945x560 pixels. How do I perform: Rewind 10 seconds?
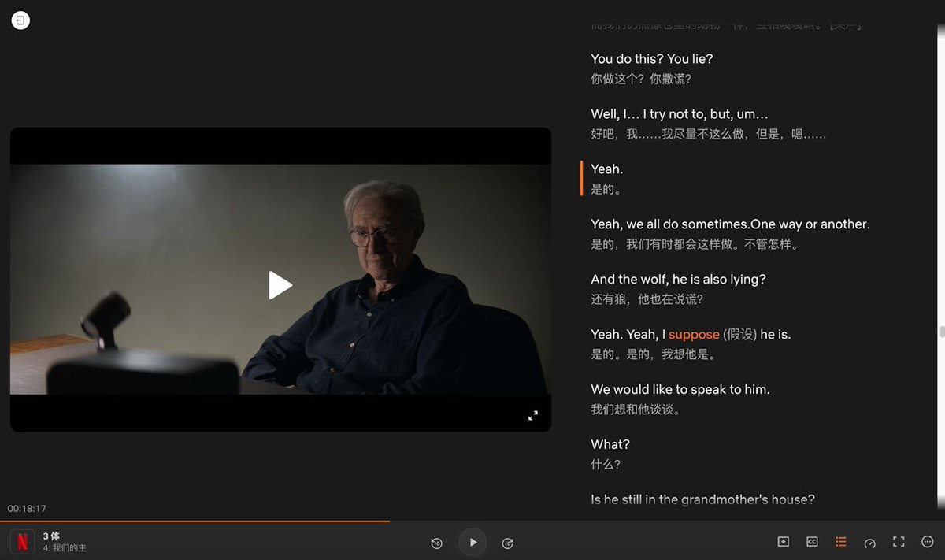point(436,543)
